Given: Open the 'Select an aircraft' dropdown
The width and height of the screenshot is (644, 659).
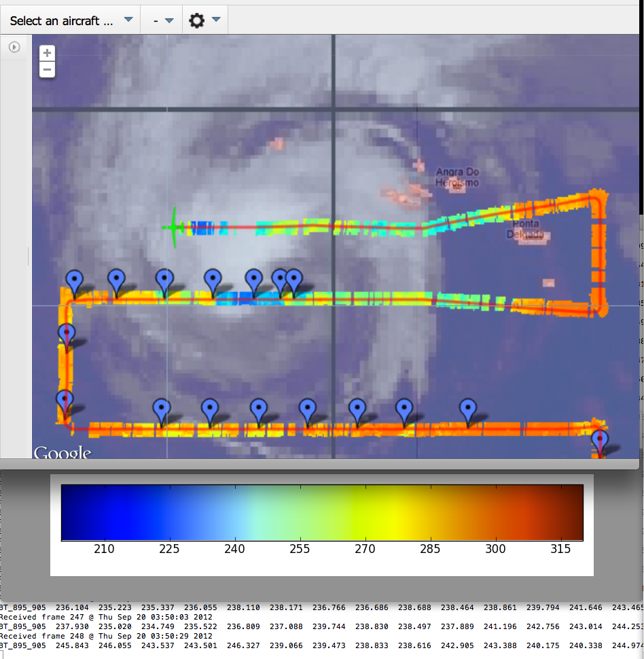Looking at the screenshot, I should 71,20.
